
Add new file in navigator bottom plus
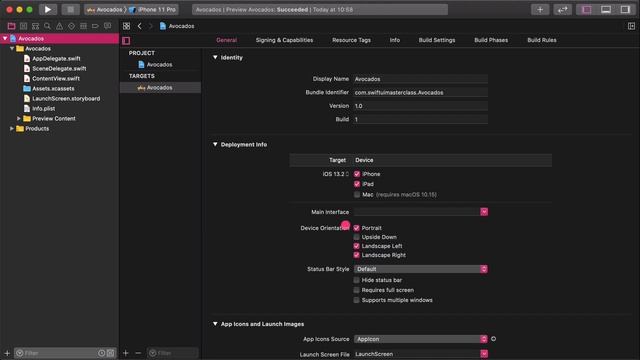7,353
